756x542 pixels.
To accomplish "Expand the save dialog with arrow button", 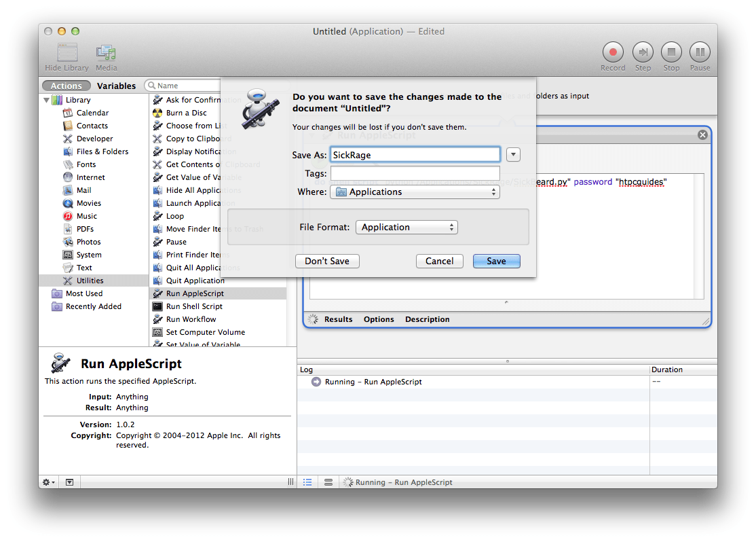I will (513, 155).
